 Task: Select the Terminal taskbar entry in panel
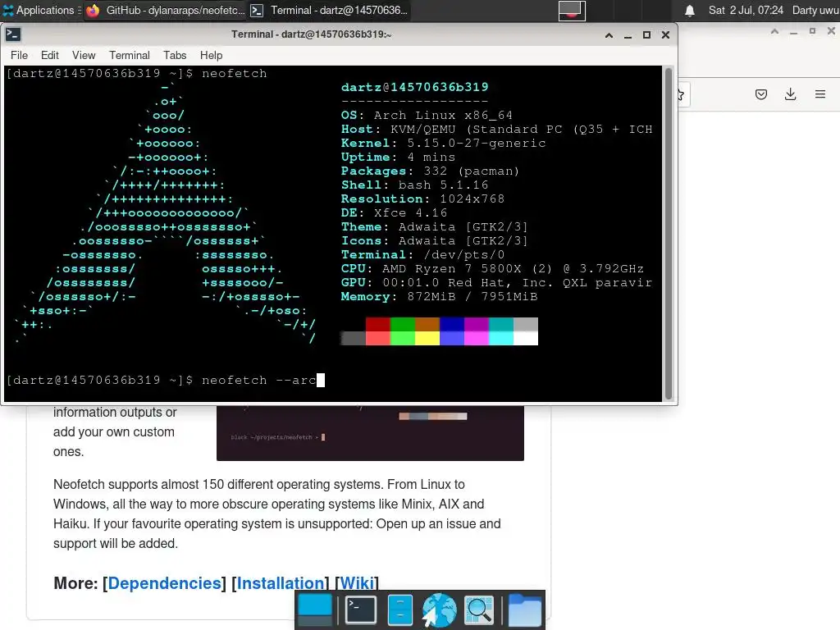pos(329,10)
